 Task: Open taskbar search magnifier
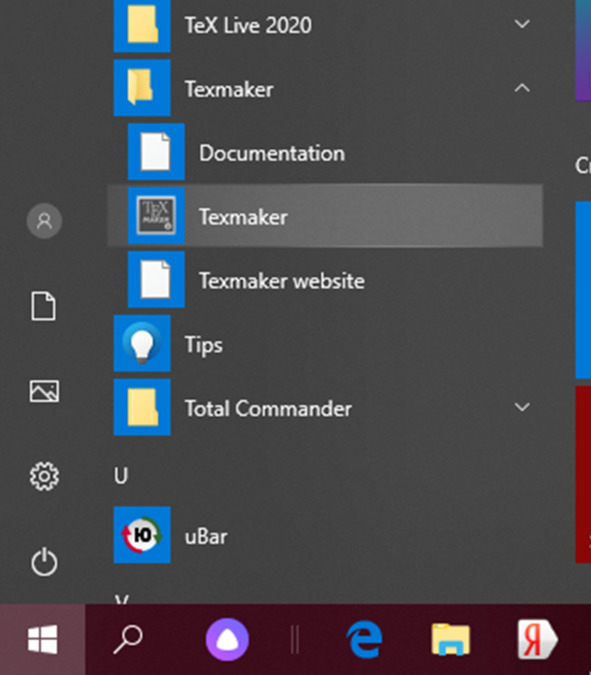click(128, 639)
